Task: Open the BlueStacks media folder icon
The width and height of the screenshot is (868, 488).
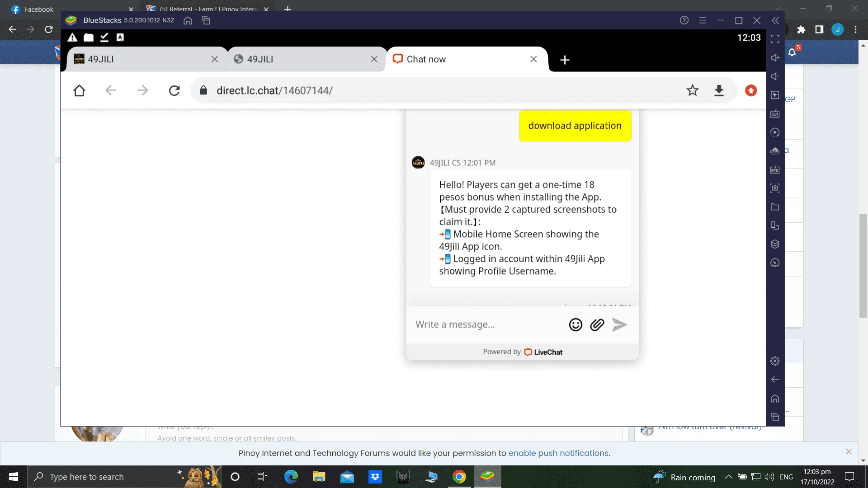Action: [775, 207]
